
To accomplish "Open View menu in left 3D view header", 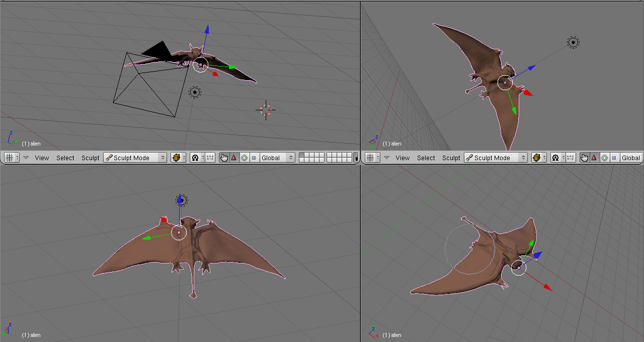I will [x=42, y=158].
